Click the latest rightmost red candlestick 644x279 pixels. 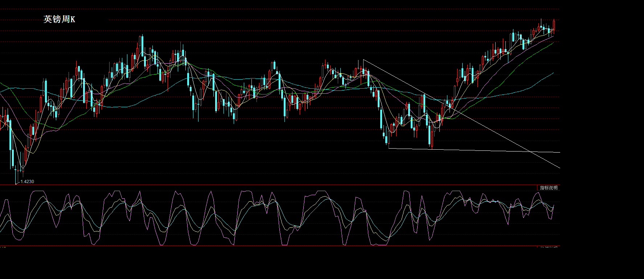[554, 26]
